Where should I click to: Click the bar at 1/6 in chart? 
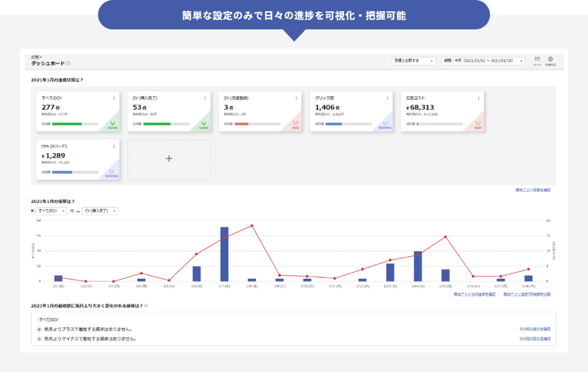pos(197,274)
